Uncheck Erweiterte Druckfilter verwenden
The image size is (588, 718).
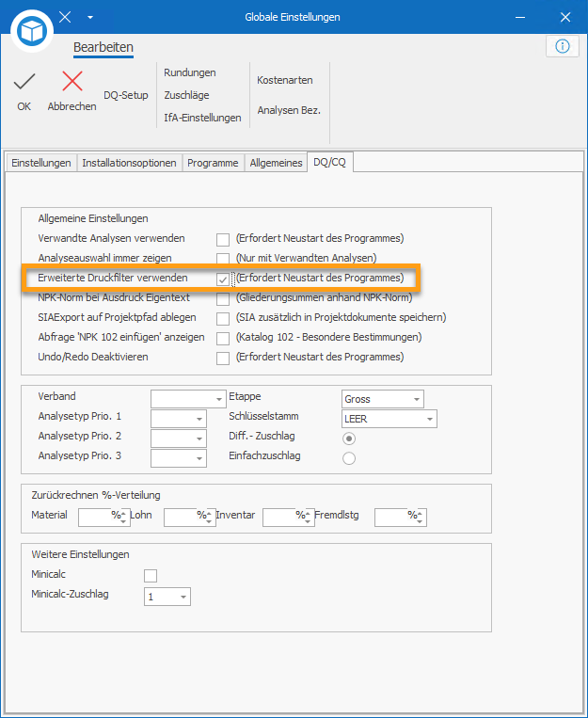(x=223, y=279)
